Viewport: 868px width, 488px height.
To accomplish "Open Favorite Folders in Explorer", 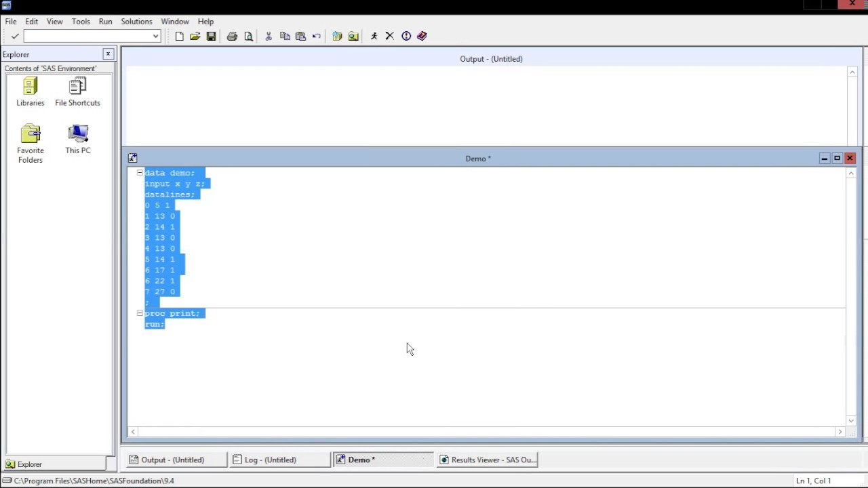I will coord(31,144).
